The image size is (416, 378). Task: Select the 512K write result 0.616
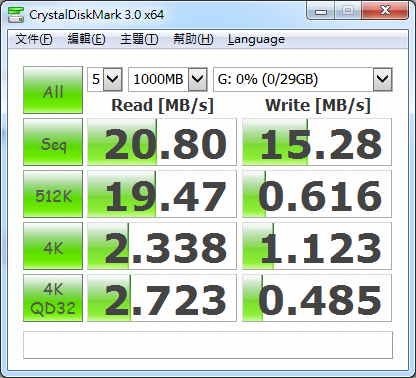317,194
